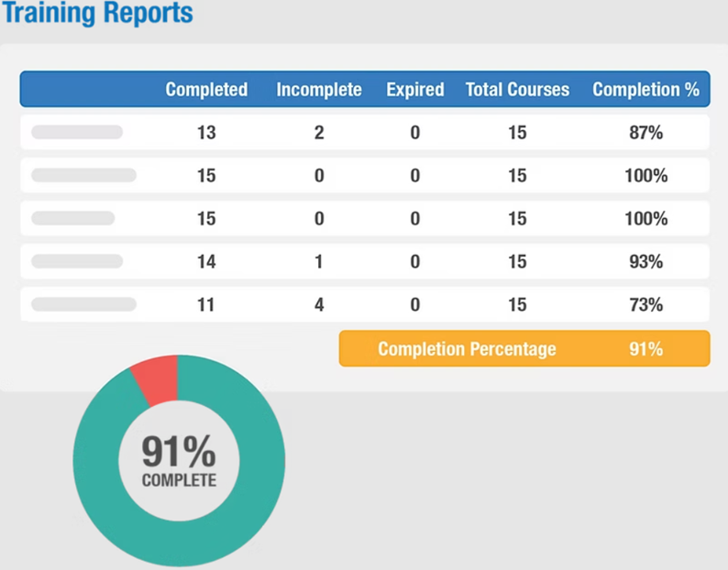Sort by the Incomplete column header

click(319, 90)
